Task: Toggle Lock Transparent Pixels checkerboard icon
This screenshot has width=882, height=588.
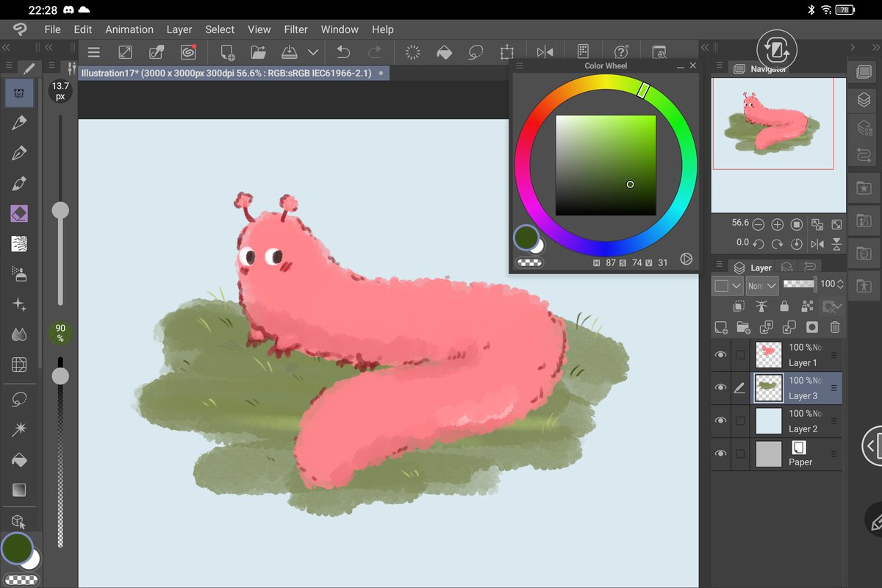Action: (x=807, y=306)
